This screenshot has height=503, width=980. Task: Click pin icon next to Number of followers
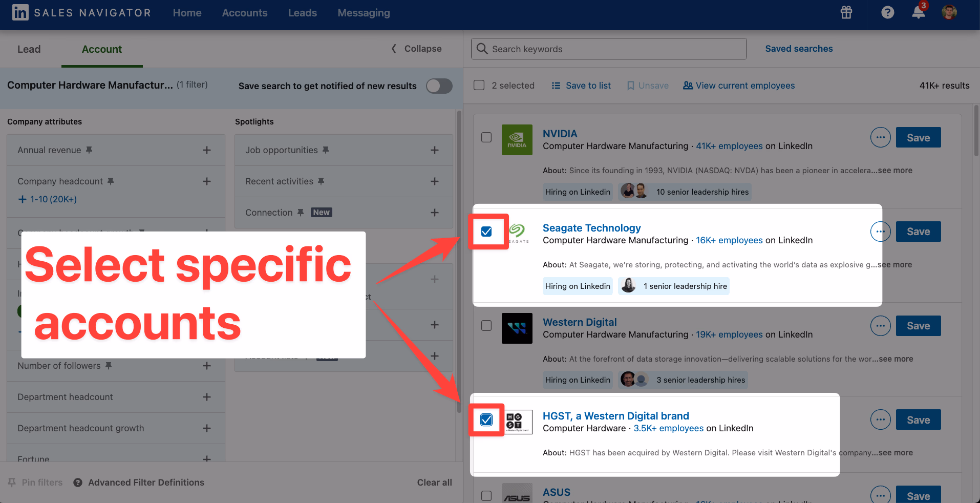point(109,365)
